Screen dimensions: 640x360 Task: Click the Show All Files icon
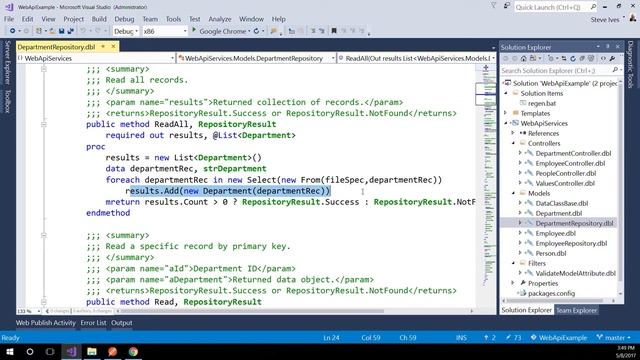click(591, 59)
